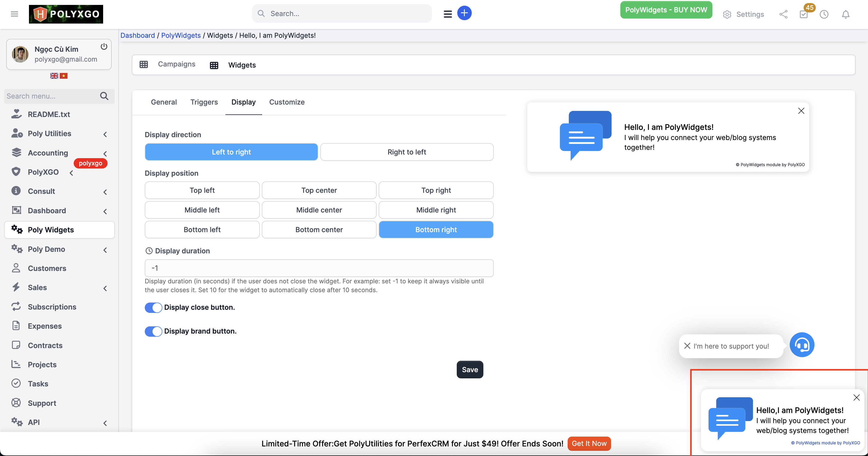Viewport: 868px width, 456px height.
Task: Click the hamburger sidebar toggle icon
Action: pos(14,14)
